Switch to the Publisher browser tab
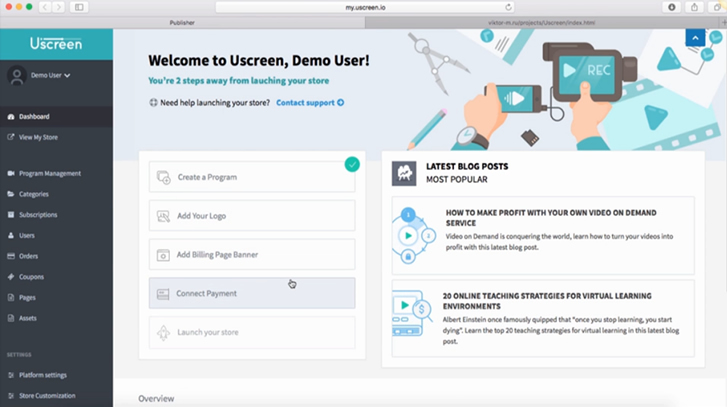727x407 pixels. pos(182,22)
